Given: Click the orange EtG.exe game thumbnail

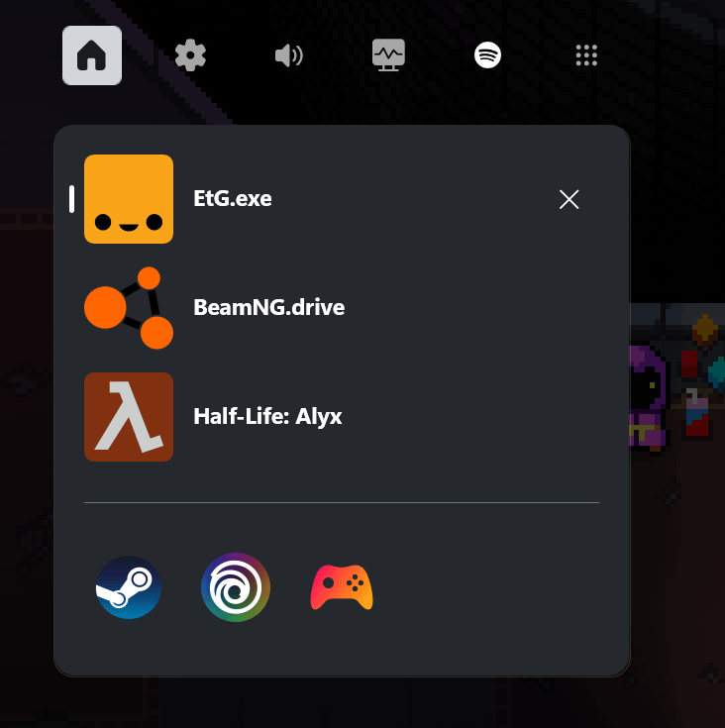Looking at the screenshot, I should point(129,199).
